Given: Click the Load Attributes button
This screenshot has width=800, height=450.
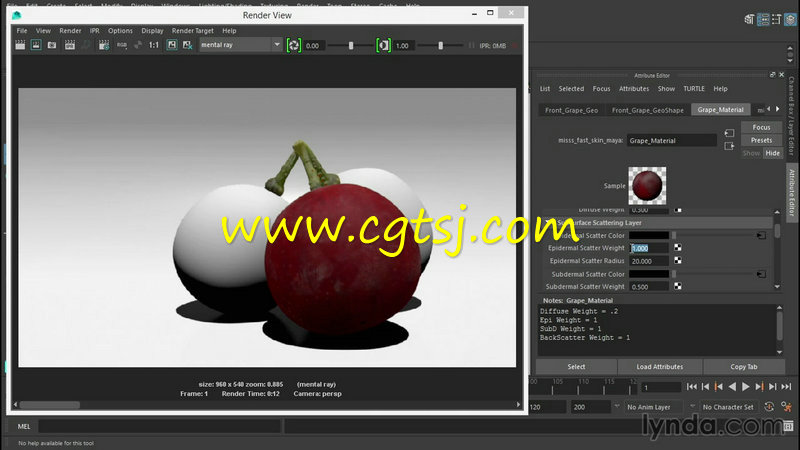Looking at the screenshot, I should [x=660, y=366].
